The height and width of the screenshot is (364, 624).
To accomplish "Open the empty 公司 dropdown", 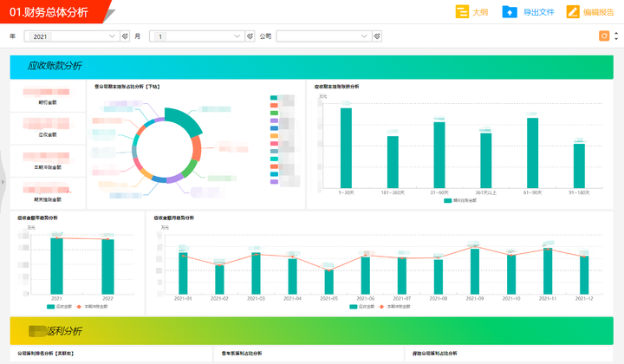I will pos(323,36).
